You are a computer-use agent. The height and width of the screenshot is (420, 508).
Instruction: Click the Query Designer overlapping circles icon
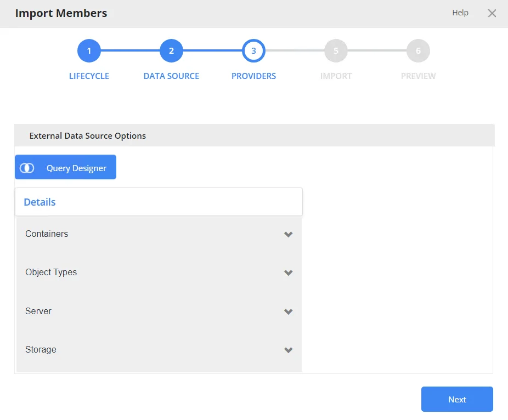(26, 168)
